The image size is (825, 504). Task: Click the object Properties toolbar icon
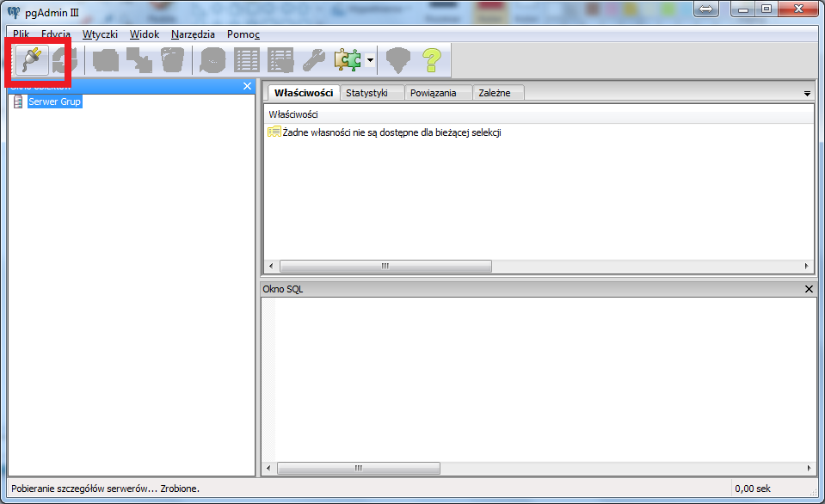point(106,60)
